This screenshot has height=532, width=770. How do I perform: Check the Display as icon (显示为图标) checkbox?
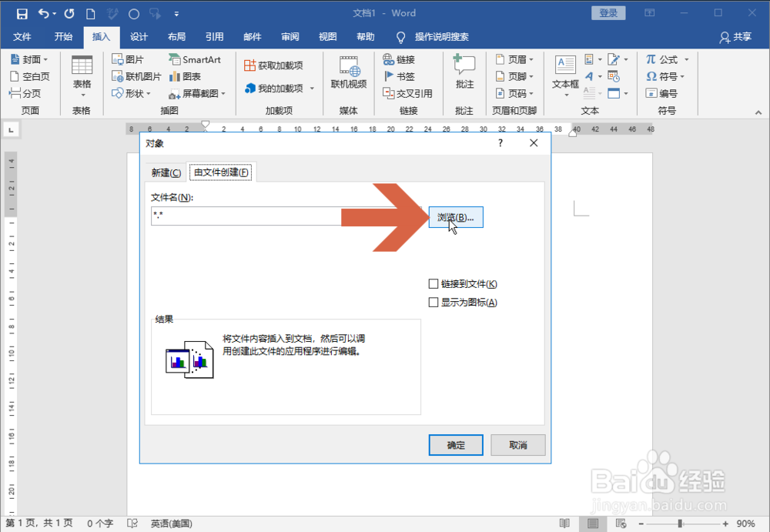click(433, 302)
